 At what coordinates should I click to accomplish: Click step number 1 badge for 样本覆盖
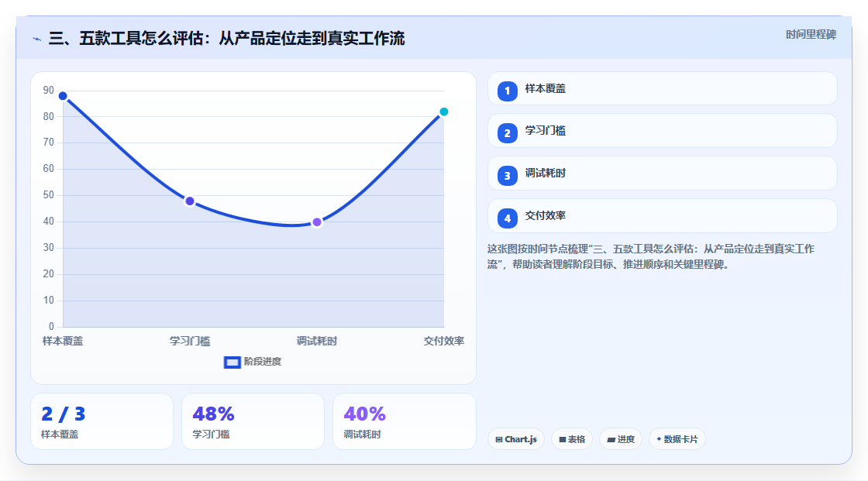coord(507,91)
